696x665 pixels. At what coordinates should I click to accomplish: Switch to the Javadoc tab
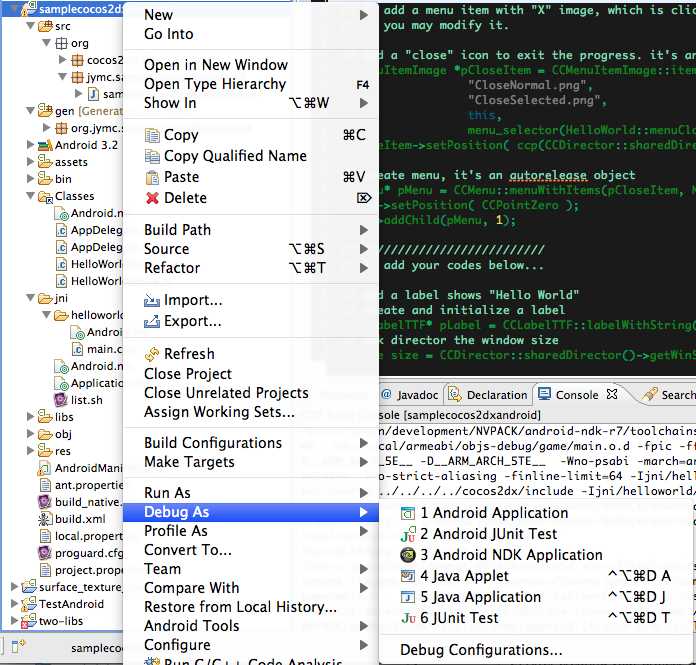tap(410, 395)
